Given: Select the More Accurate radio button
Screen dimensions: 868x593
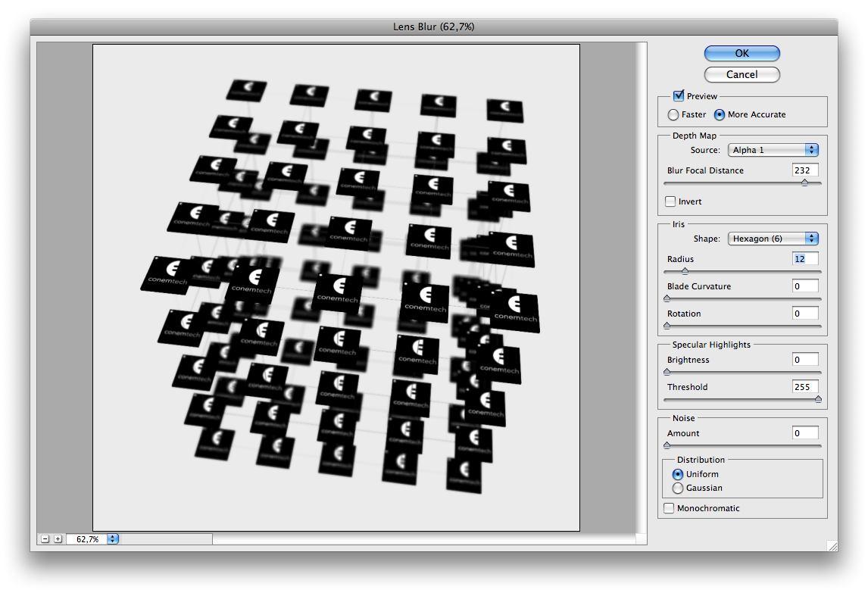Looking at the screenshot, I should pyautogui.click(x=720, y=114).
